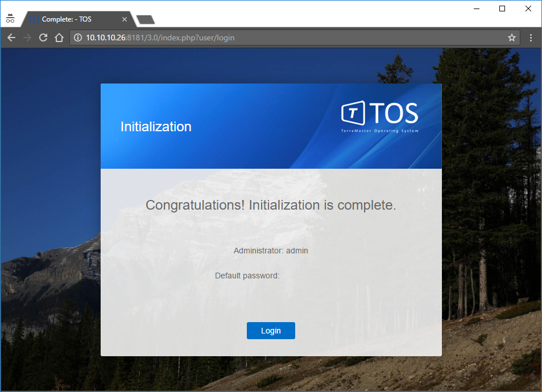The width and height of the screenshot is (542, 392).
Task: Focus the address bar showing 10.10.10.26
Action: tap(295, 37)
